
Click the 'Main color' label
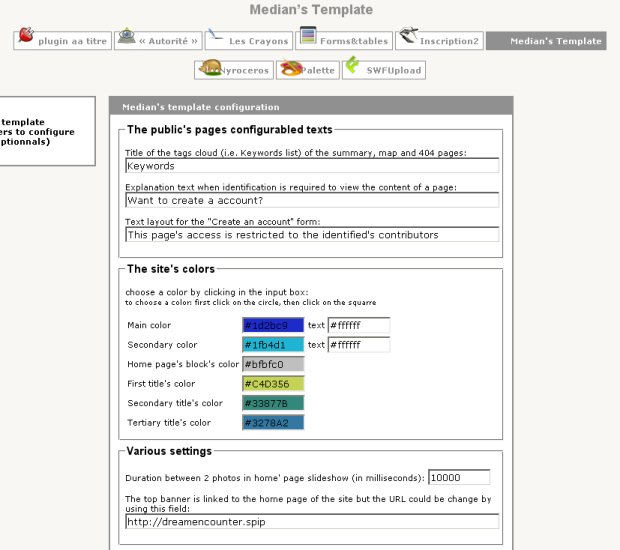click(149, 325)
